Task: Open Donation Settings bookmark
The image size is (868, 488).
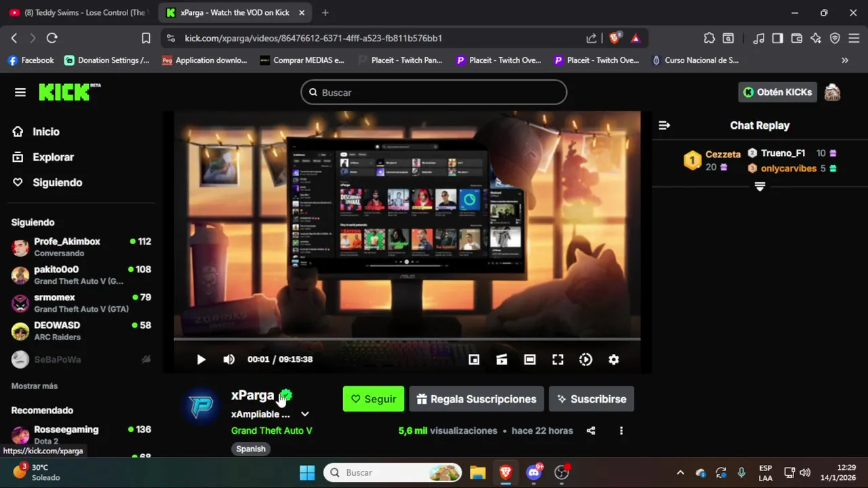Action: coord(107,60)
